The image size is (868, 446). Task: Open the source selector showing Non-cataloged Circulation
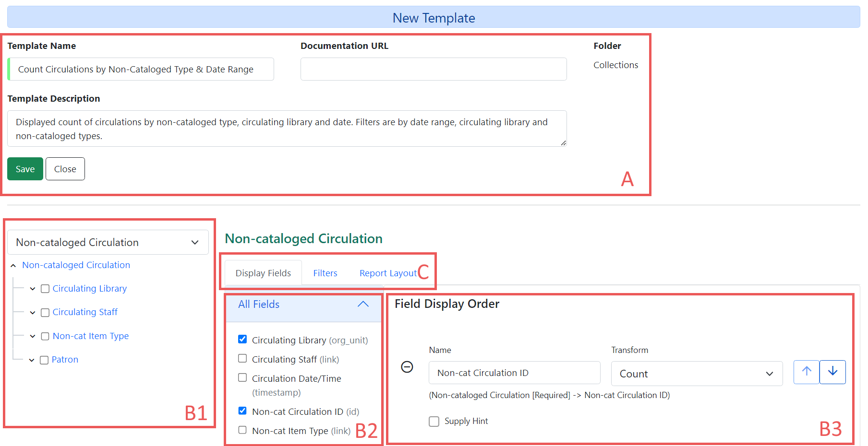pos(108,242)
